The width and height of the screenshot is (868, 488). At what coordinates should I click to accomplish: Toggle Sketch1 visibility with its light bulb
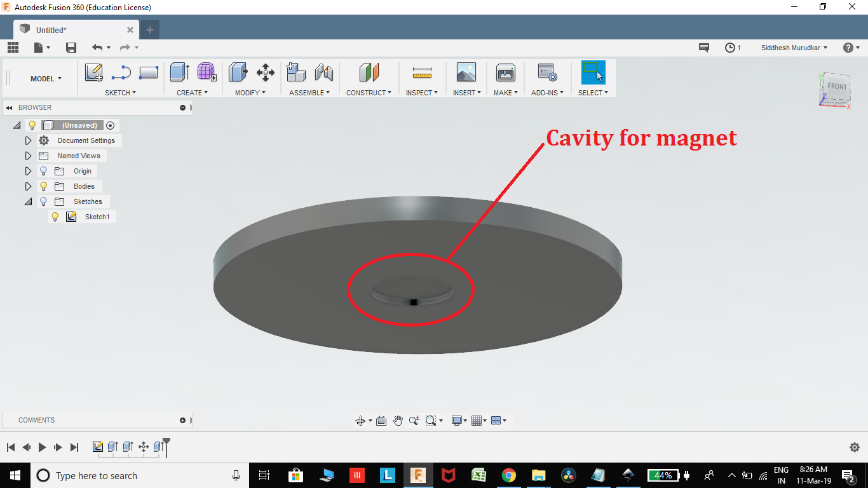coord(55,217)
